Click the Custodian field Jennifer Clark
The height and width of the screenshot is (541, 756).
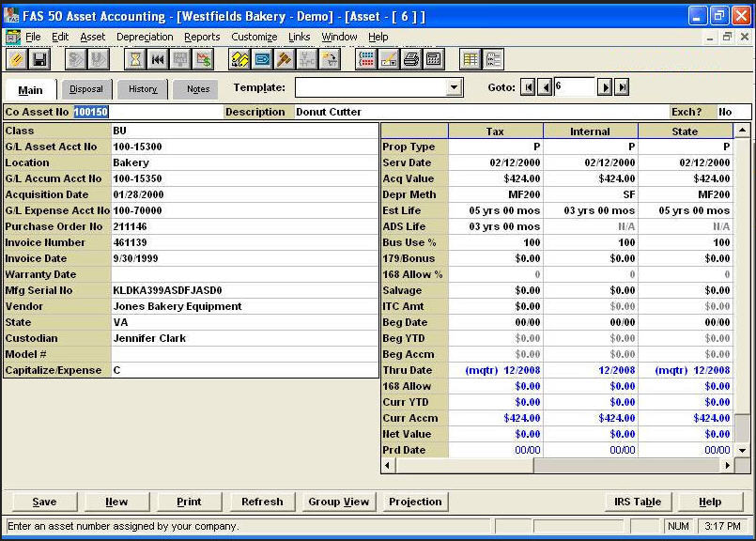click(x=244, y=338)
